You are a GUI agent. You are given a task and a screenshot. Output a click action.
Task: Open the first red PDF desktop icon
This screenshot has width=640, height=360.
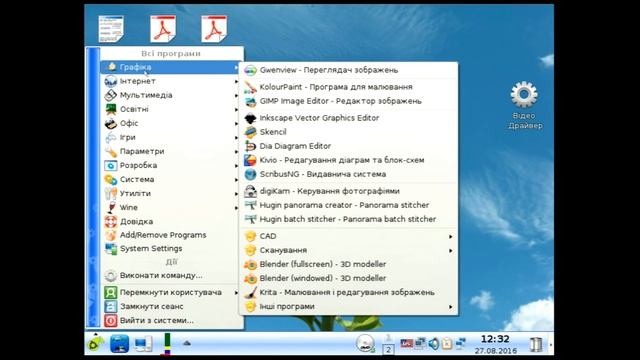[x=163, y=29]
